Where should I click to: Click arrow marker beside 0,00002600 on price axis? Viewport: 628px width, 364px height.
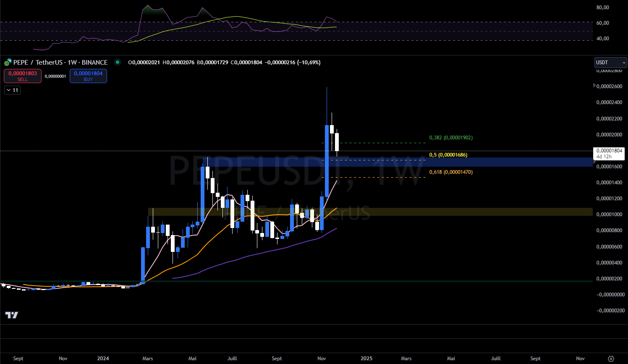coord(594,86)
